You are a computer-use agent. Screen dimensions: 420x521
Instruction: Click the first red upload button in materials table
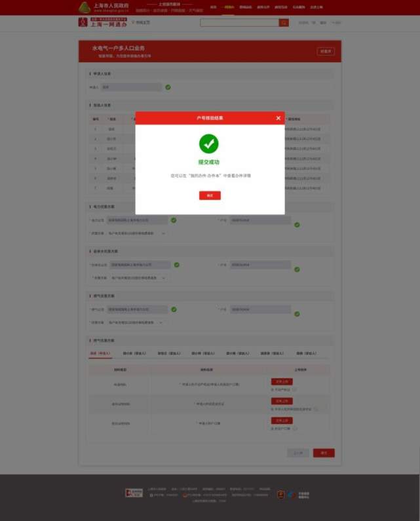(x=282, y=381)
